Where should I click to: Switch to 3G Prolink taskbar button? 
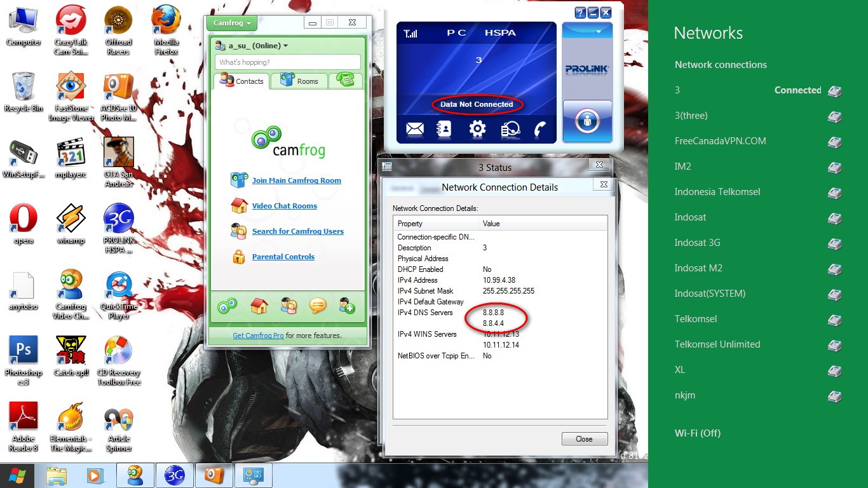174,475
